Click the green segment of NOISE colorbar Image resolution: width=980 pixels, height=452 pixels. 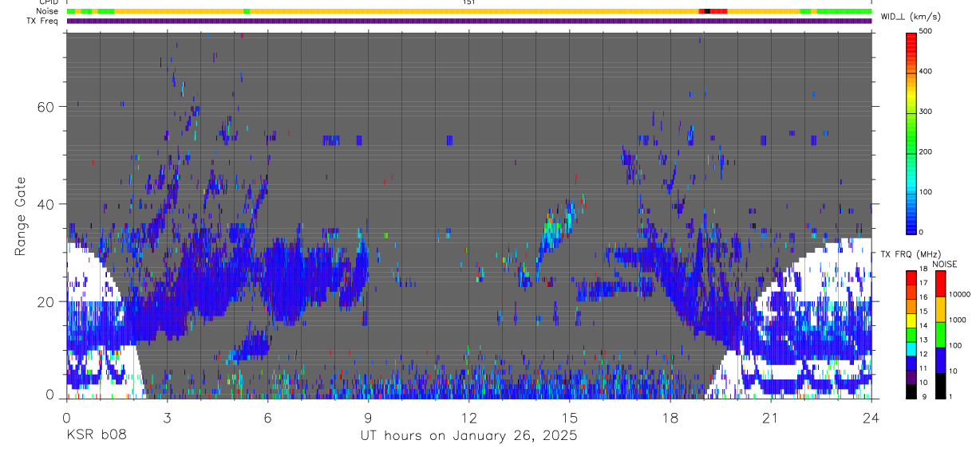coord(940,333)
